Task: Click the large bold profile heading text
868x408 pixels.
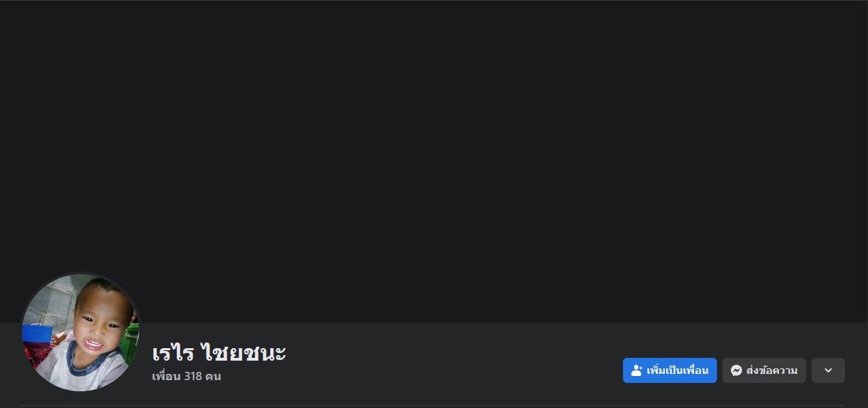Action: tap(219, 352)
